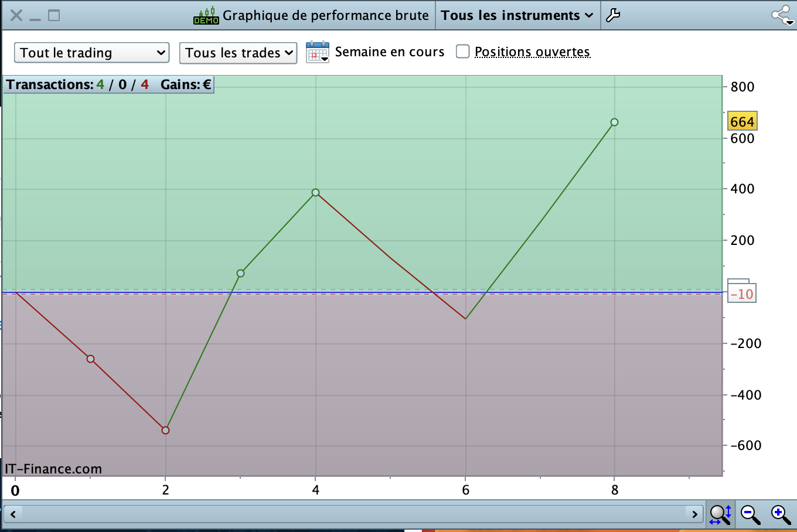Click the 664 yellow value marker
This screenshot has width=797, height=532.
pyautogui.click(x=742, y=121)
